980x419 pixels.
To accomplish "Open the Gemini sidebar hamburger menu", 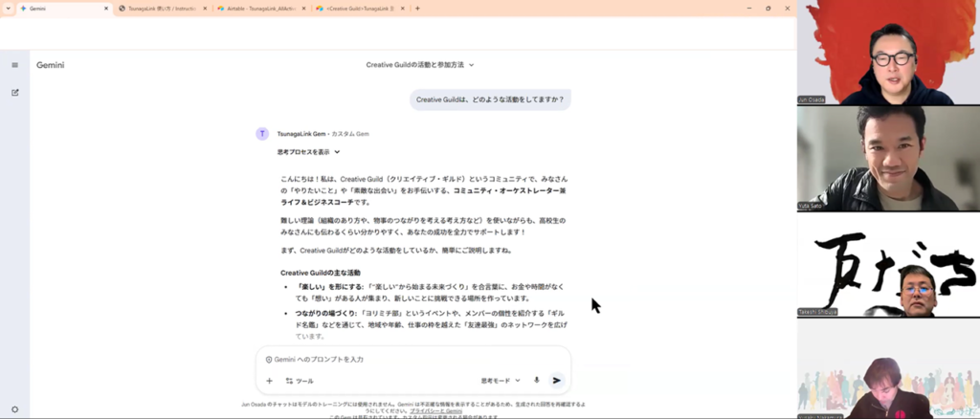I will [14, 65].
